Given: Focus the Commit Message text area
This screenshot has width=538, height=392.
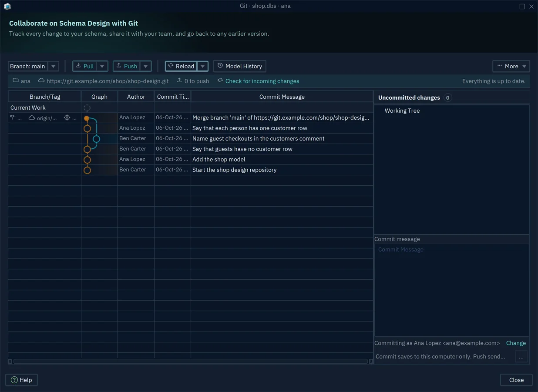Looking at the screenshot, I should [452, 290].
